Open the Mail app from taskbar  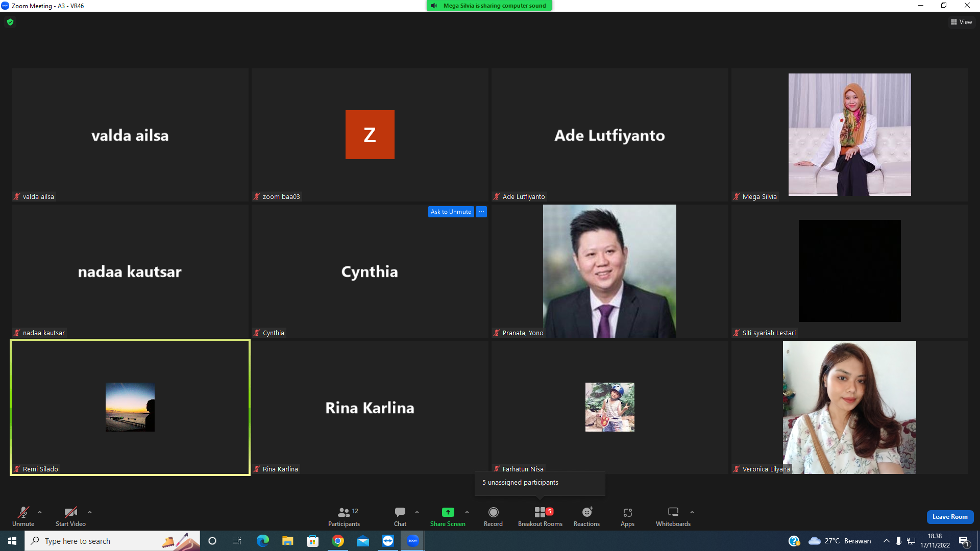click(362, 541)
